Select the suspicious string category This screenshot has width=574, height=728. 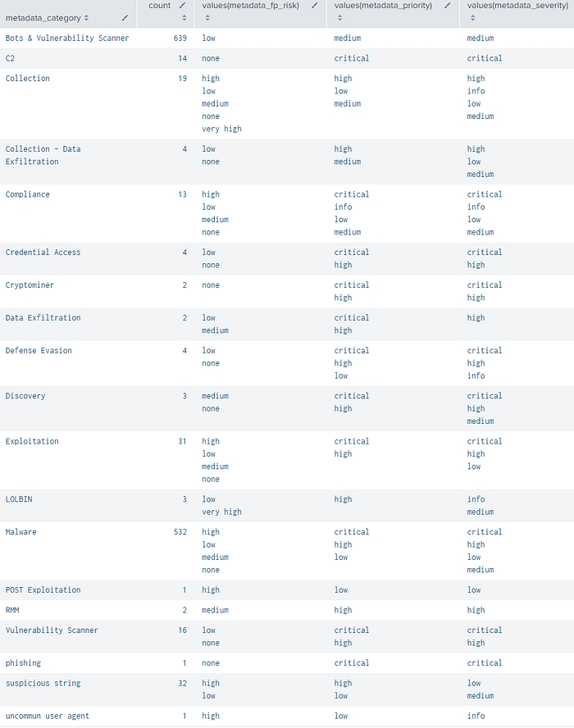[43, 683]
